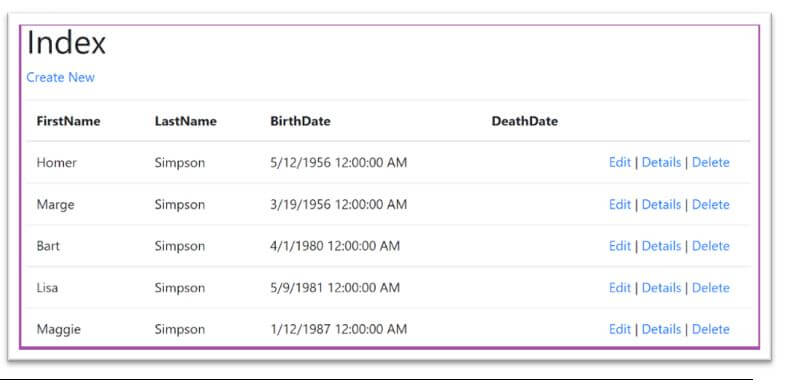This screenshot has width=799, height=390.
Task: Click birth date 4/1/1980 12:00:00 AM
Action: pos(335,246)
